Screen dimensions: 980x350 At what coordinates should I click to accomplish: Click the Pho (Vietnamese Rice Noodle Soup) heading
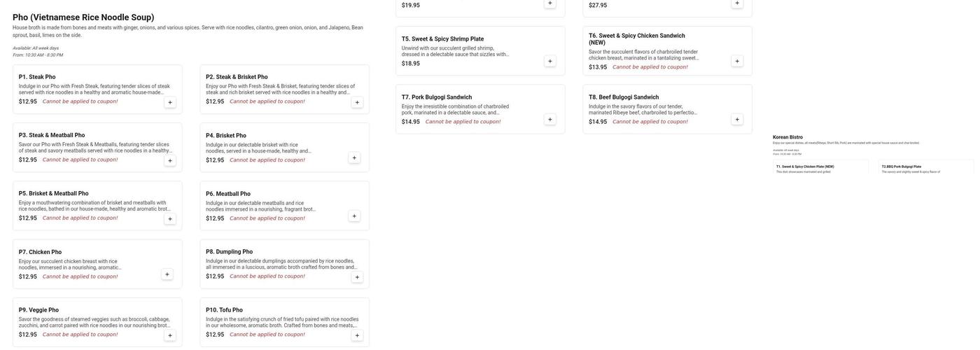[83, 17]
